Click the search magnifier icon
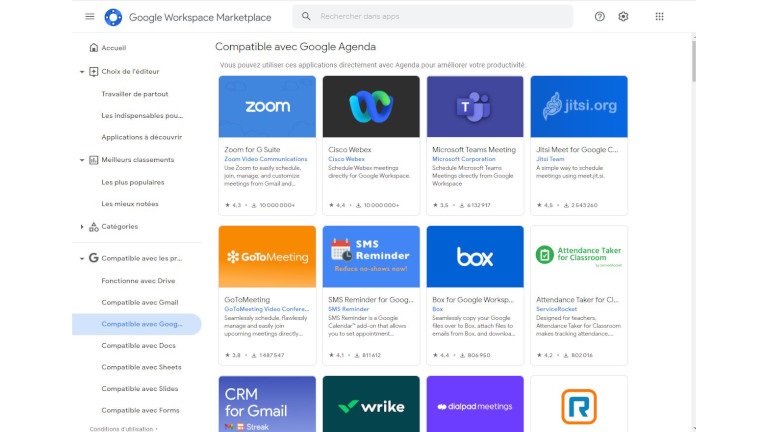 (x=306, y=16)
